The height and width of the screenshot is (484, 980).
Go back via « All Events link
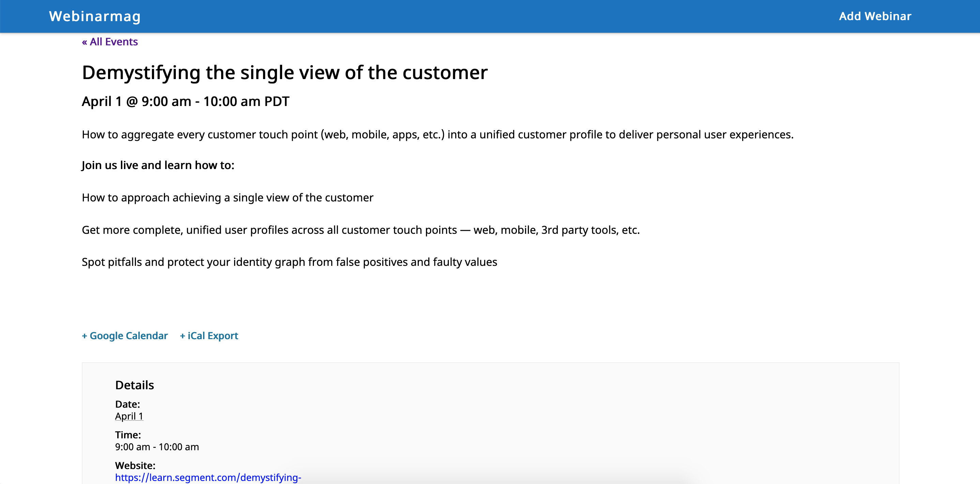110,42
